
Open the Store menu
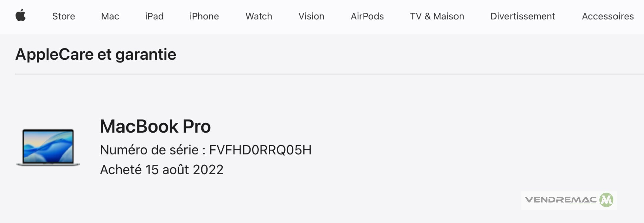[63, 16]
